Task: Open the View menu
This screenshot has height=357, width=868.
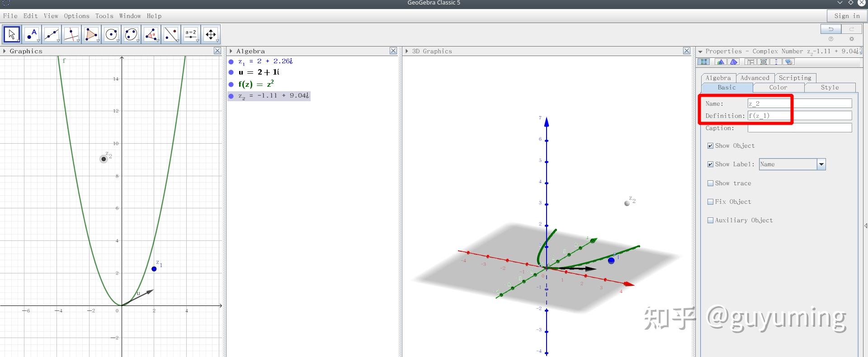Action: 51,16
